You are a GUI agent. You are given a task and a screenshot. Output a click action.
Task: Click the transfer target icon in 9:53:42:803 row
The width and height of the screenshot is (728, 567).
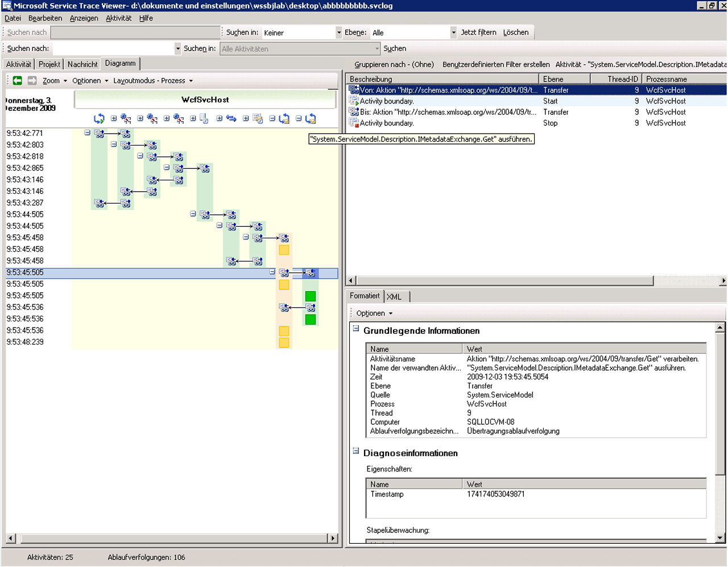pos(152,145)
